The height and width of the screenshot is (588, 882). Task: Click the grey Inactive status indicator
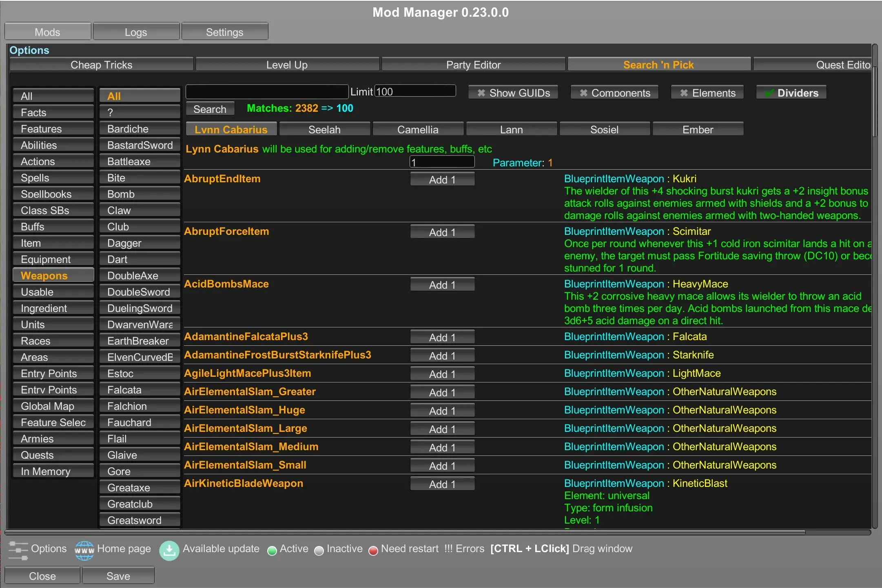tap(319, 551)
